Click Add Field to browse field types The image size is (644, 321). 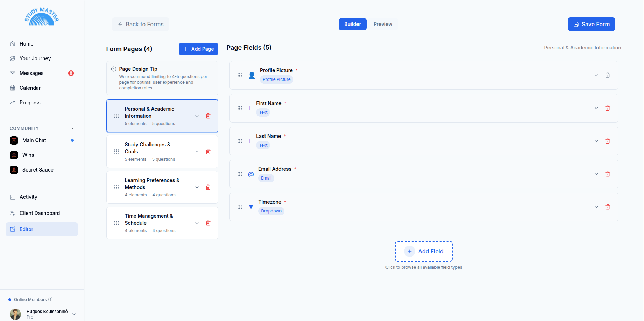pyautogui.click(x=424, y=251)
